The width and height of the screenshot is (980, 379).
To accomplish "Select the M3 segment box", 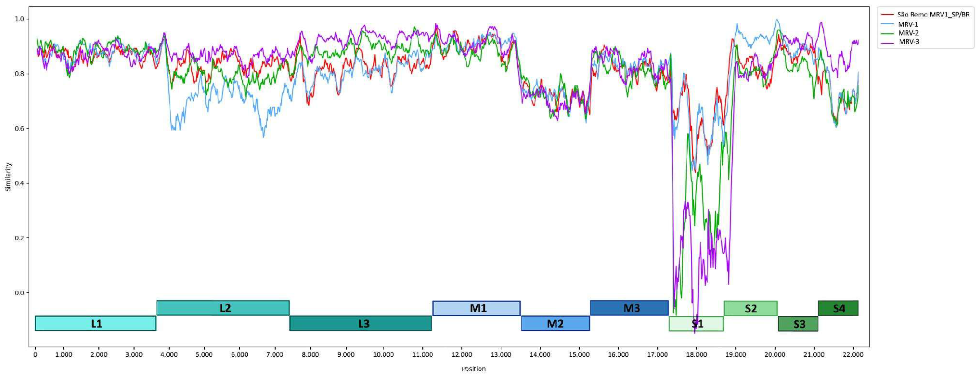I will [x=629, y=308].
